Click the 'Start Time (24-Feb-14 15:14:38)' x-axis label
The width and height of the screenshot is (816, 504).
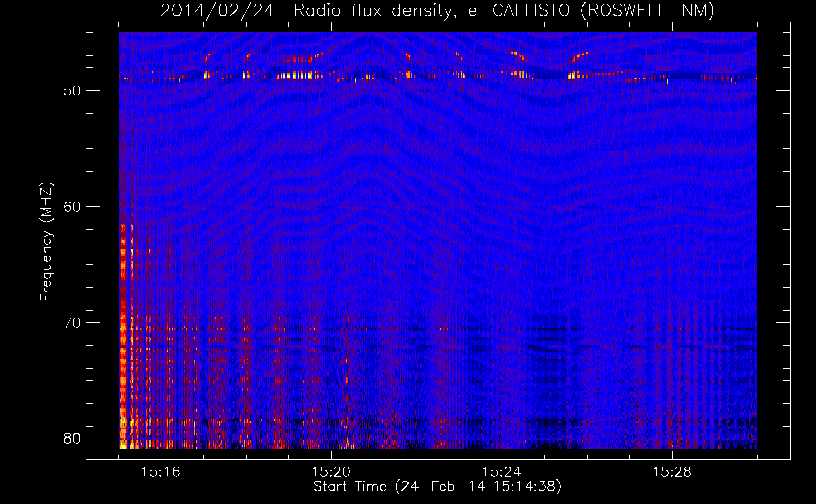[x=437, y=487]
